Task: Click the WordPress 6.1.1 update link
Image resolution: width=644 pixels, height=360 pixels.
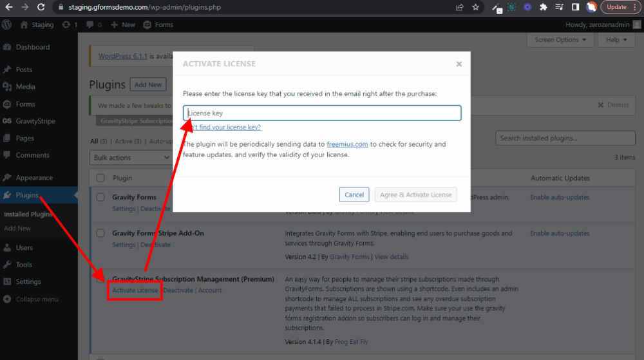Action: 122,56
